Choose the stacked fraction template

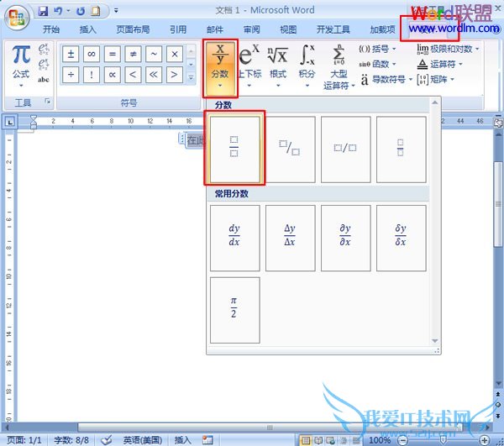coord(234,150)
